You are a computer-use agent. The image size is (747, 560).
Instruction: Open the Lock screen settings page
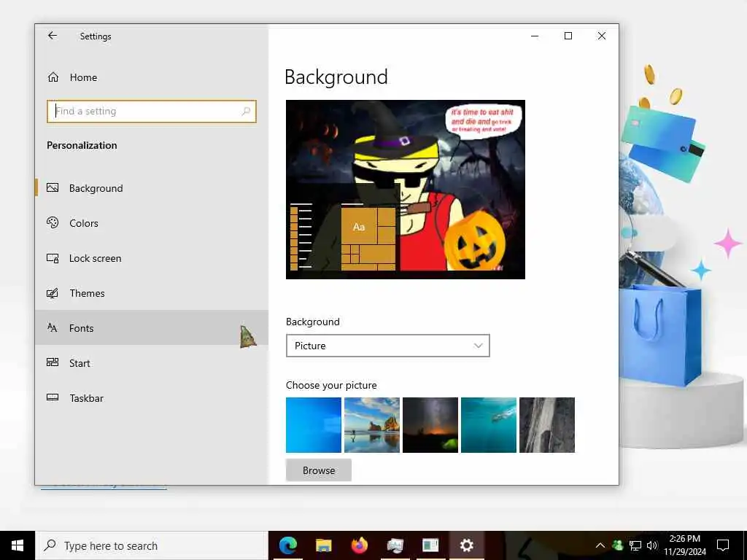(152, 258)
